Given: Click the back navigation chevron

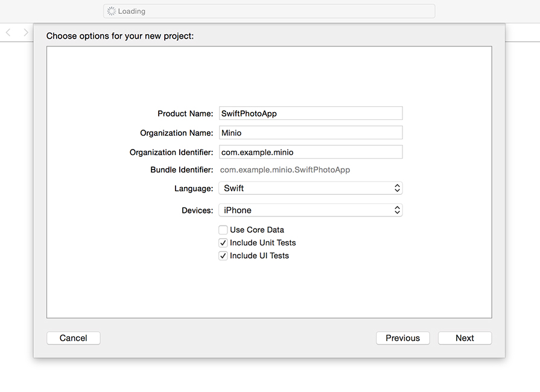Looking at the screenshot, I should [x=8, y=33].
